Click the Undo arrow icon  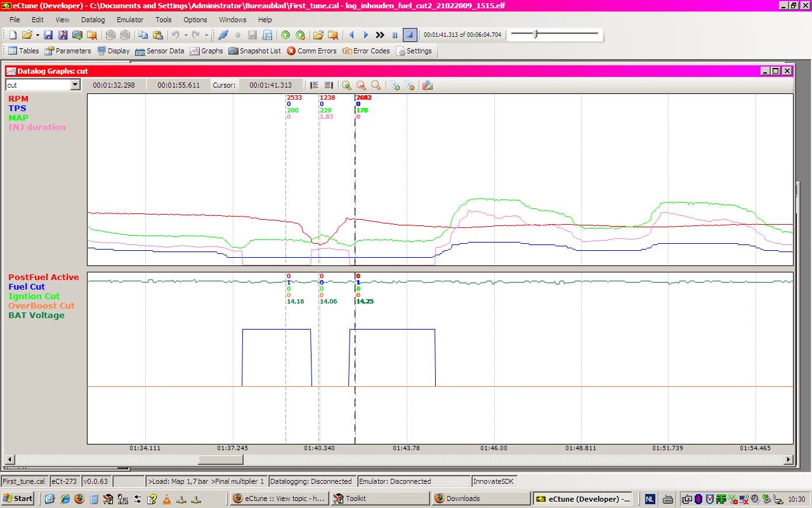[176, 35]
